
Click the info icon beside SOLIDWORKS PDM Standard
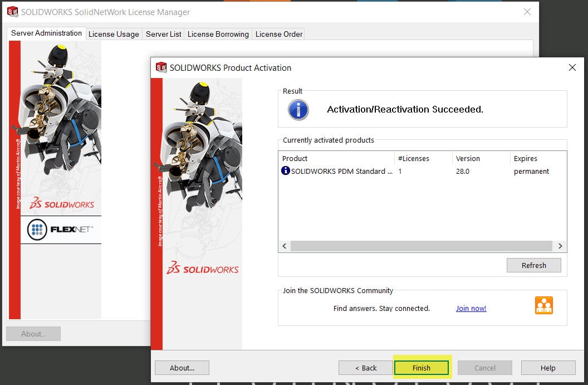[x=286, y=170]
